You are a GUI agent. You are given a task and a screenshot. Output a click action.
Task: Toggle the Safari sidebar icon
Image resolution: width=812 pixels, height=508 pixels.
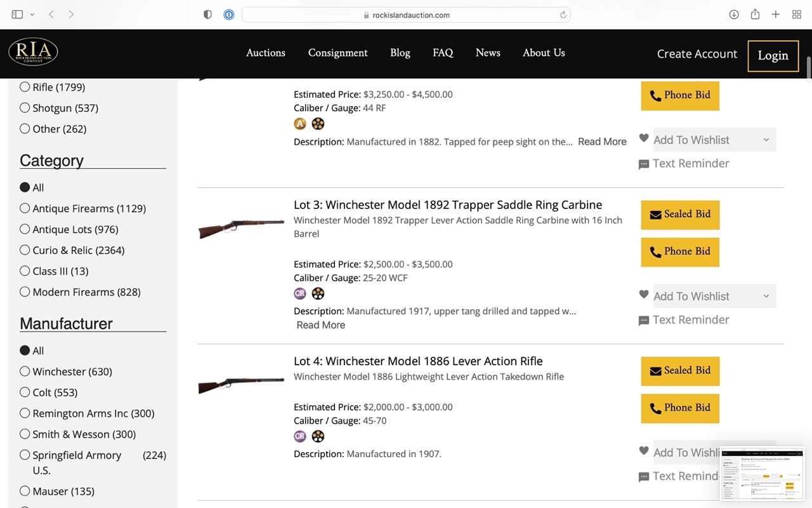tap(17, 15)
